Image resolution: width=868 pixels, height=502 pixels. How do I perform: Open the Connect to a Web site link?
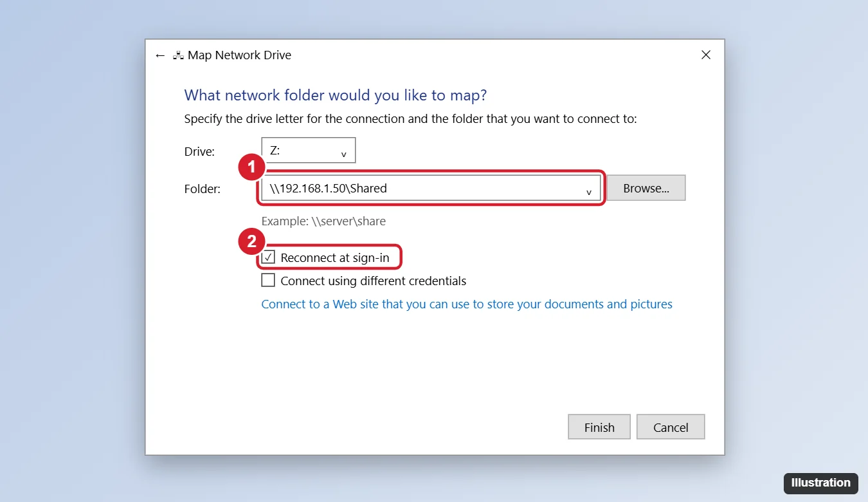(x=467, y=304)
